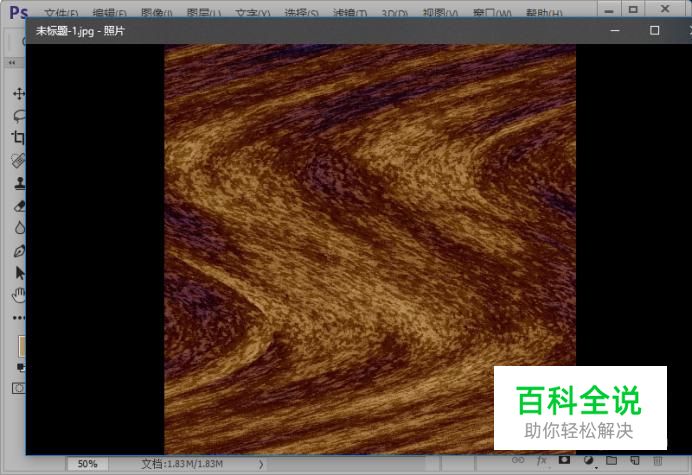Expand status bar info arrow
Viewport: 692px width, 475px height.
[261, 464]
